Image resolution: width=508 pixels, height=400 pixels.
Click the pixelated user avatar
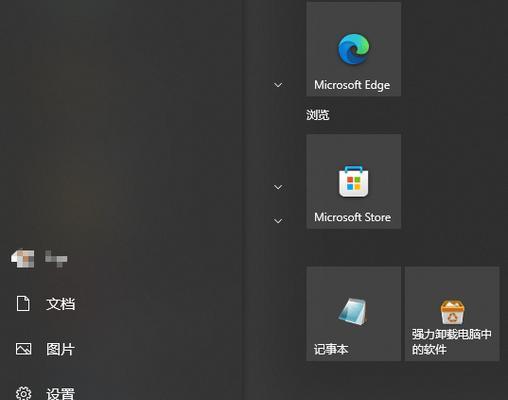coord(23,258)
